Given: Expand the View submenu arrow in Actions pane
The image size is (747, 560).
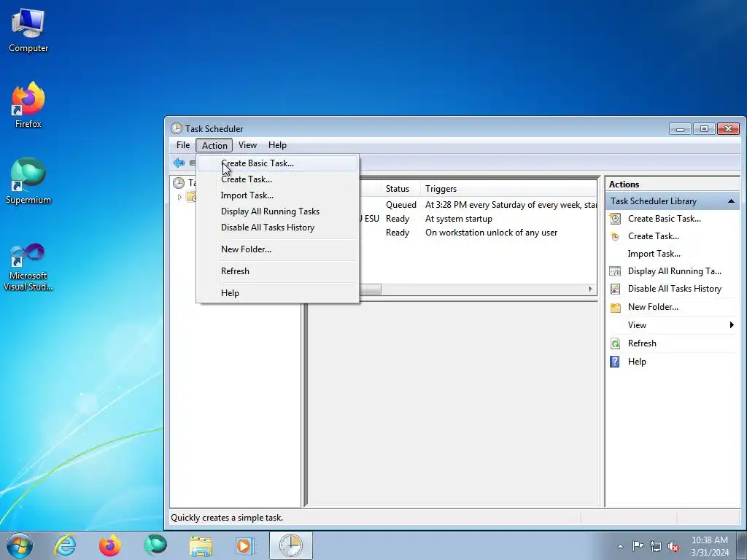Looking at the screenshot, I should pos(732,324).
